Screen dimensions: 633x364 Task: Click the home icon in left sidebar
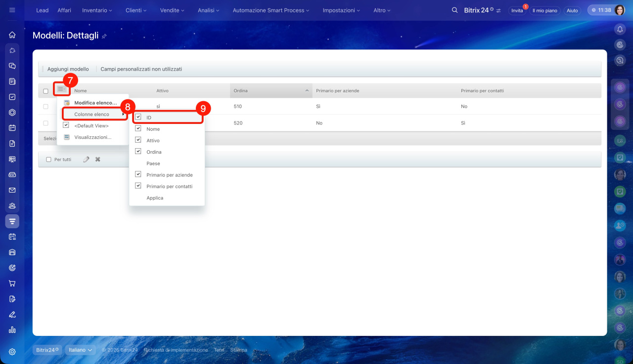point(12,35)
